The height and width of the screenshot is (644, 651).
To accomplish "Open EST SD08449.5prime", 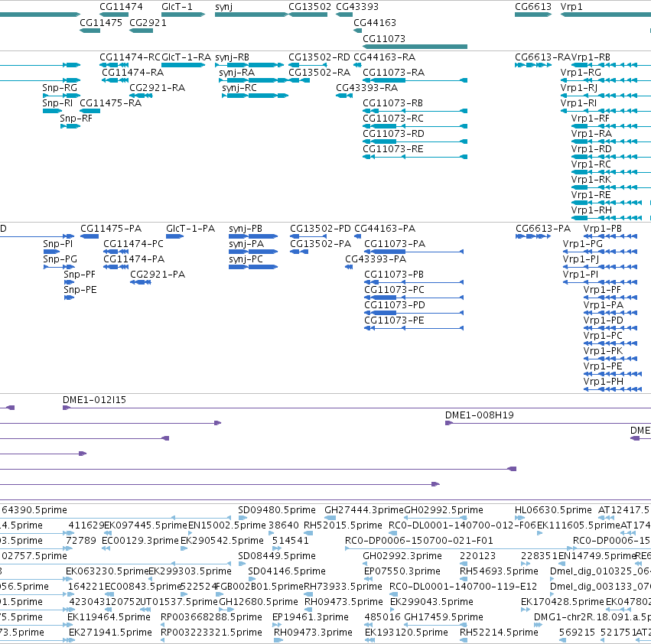I will click(242, 564).
